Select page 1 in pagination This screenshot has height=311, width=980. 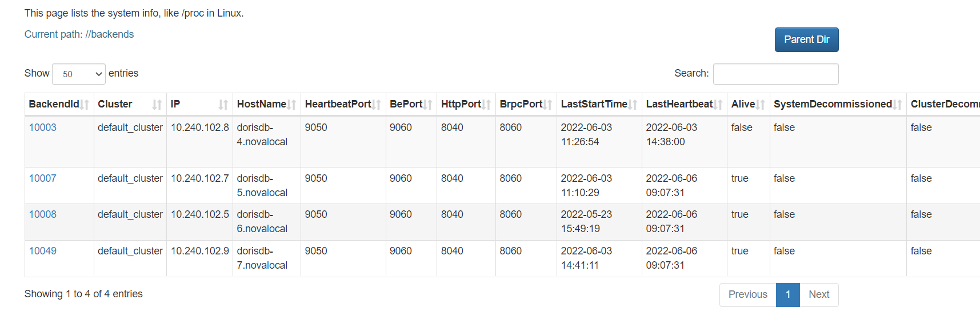point(787,294)
